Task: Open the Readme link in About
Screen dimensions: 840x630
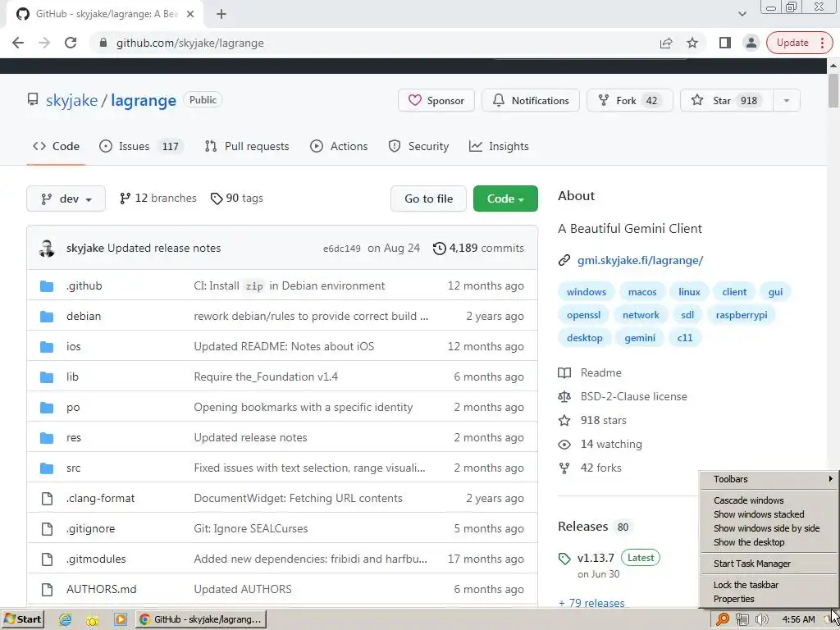Action: click(x=590, y=373)
